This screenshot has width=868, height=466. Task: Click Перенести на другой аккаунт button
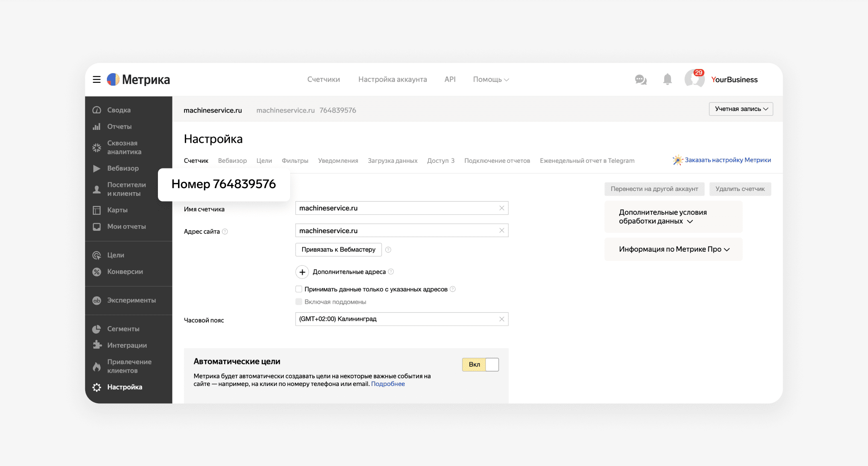tap(654, 189)
